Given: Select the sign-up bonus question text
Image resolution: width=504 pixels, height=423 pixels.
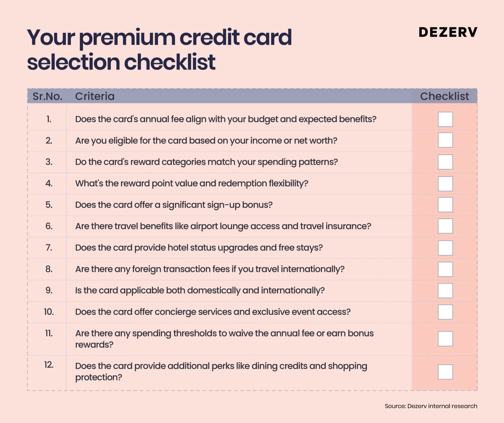Looking at the screenshot, I should coord(174,205).
